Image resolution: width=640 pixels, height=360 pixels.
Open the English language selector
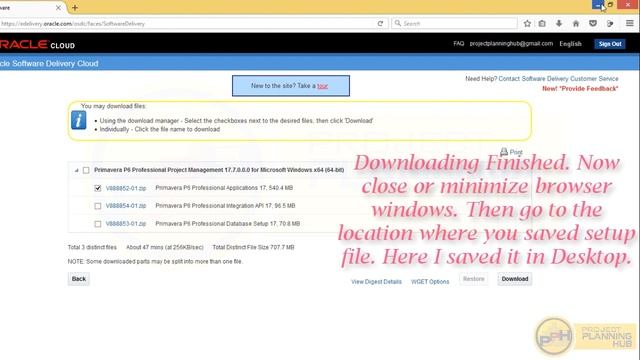[x=570, y=44]
